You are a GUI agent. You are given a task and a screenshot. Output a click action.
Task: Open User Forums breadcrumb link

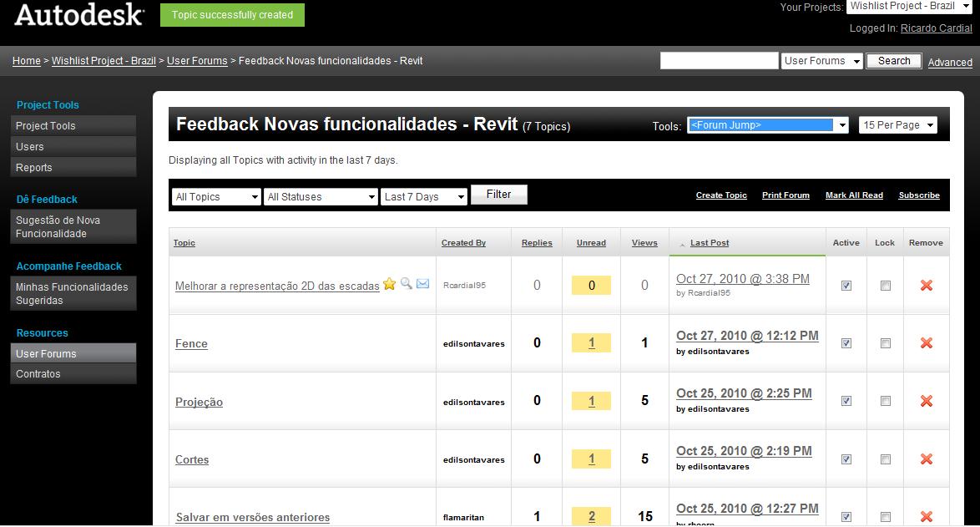pos(197,61)
